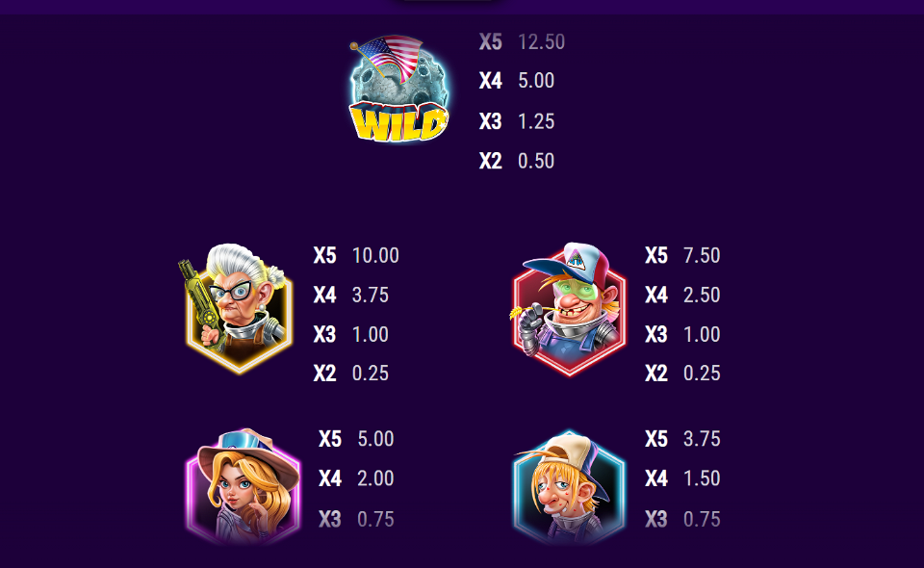Click the Wild X3 1.25 payout row

pos(517,121)
